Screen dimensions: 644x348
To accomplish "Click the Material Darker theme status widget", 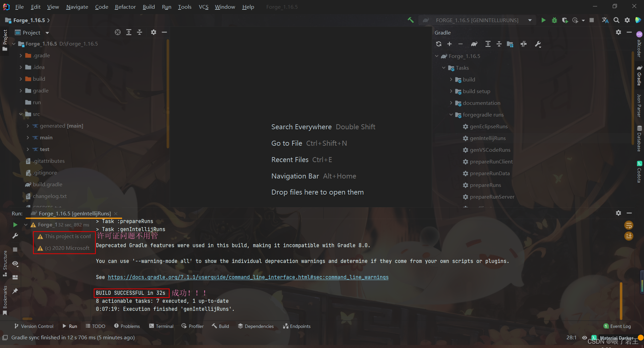I will point(616,338).
